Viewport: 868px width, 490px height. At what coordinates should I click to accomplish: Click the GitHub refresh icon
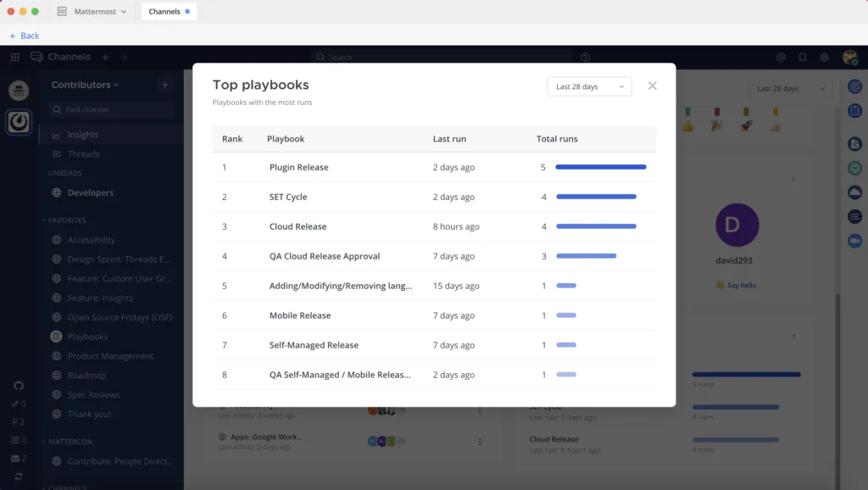19,476
